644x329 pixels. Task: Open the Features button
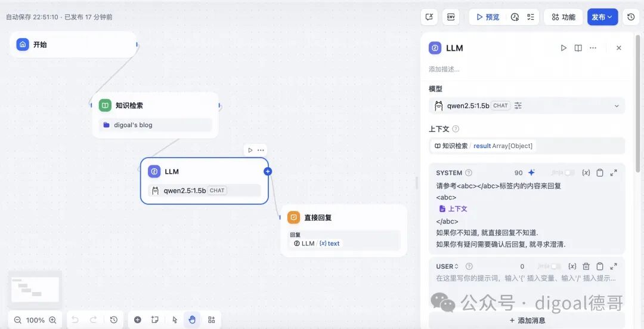coord(563,17)
